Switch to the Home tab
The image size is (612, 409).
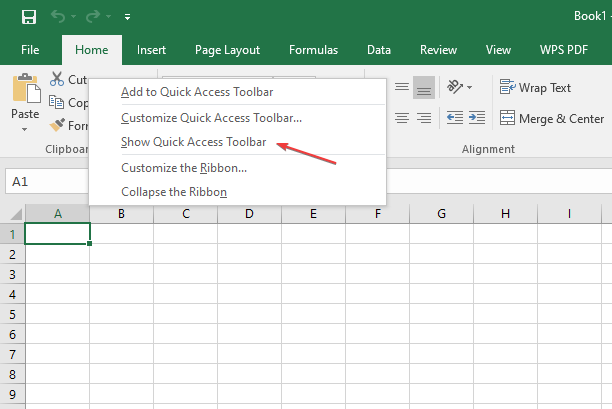pos(92,50)
